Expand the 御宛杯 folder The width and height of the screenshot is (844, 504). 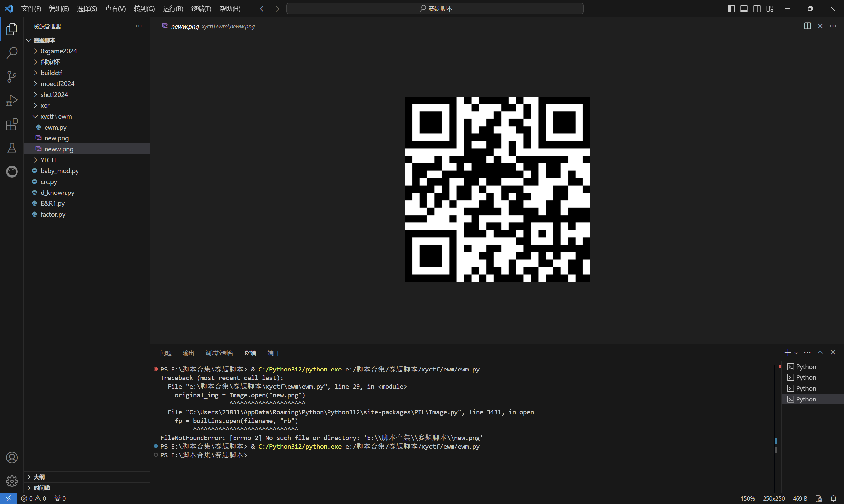coord(87,62)
